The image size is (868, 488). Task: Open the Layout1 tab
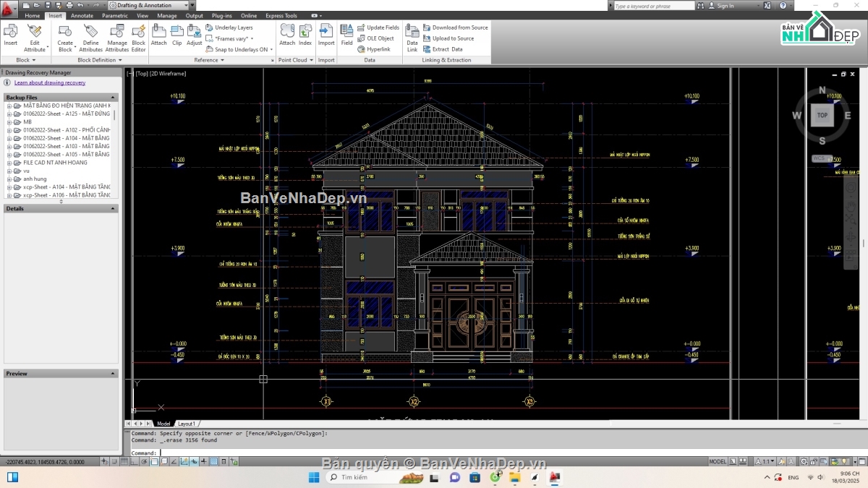click(186, 424)
